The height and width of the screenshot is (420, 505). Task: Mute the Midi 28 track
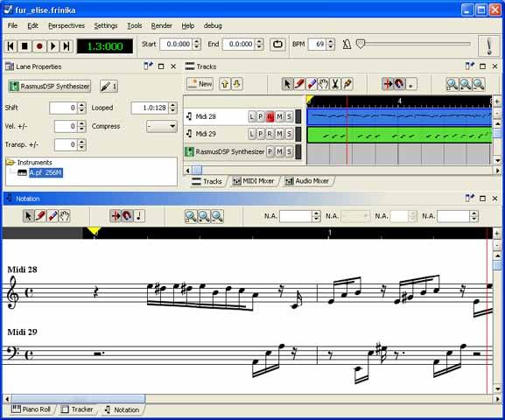(x=279, y=116)
